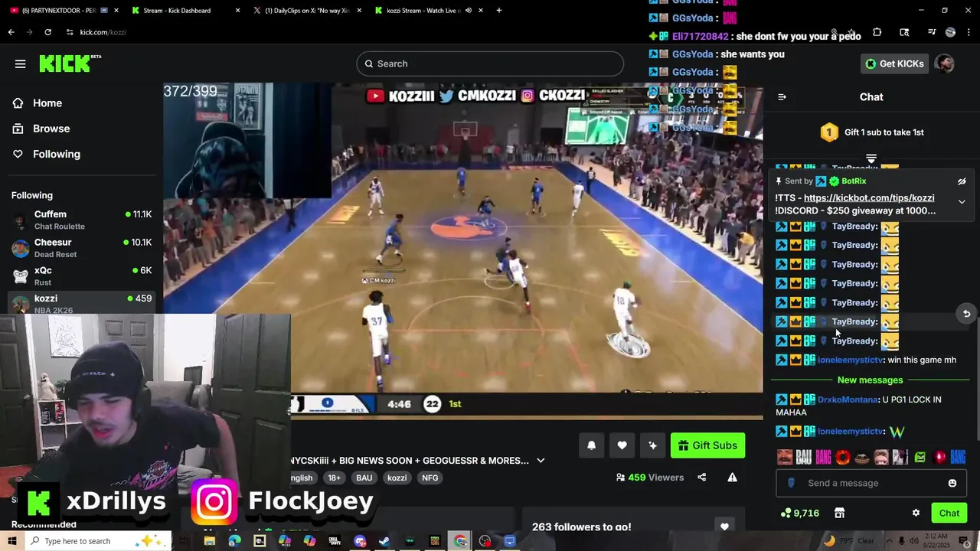
Task: Select kozzi in Following list
Action: coord(81,303)
